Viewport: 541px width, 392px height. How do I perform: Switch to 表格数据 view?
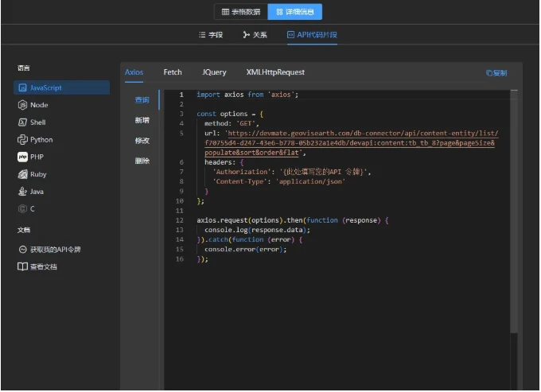(x=240, y=12)
